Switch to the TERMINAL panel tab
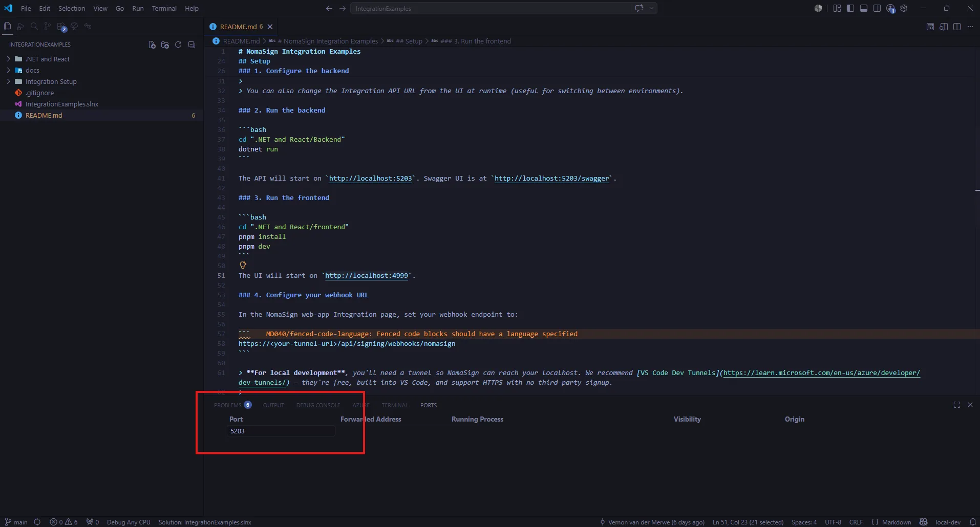 pos(395,405)
